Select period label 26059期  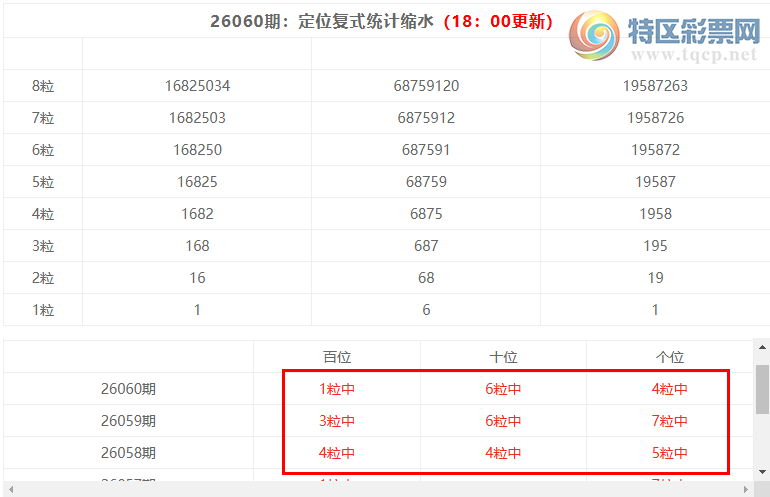[x=128, y=421]
